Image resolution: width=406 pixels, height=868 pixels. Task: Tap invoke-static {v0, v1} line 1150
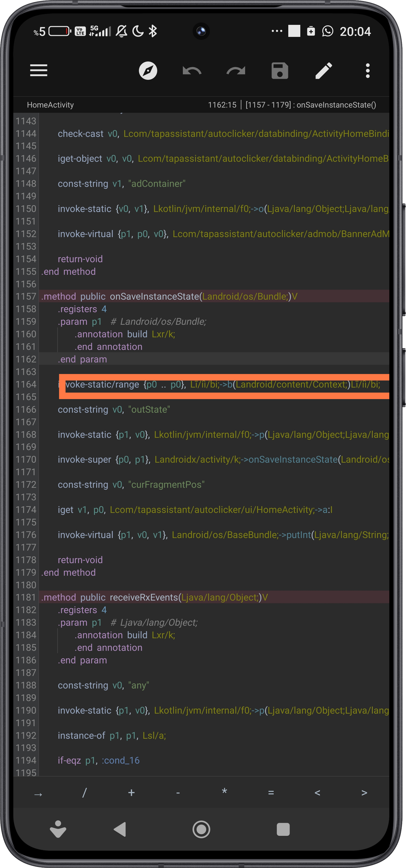click(x=223, y=209)
